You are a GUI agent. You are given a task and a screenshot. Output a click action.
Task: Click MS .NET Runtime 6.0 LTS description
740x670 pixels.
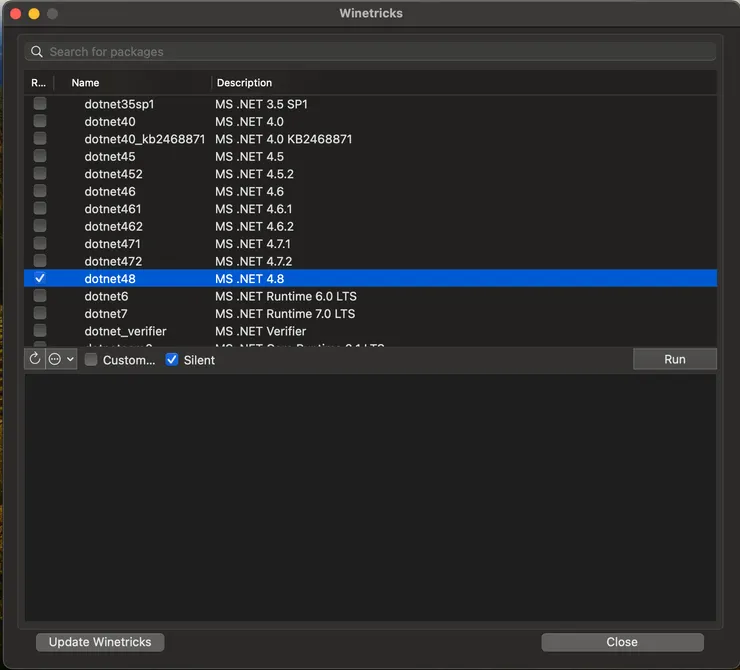(286, 296)
